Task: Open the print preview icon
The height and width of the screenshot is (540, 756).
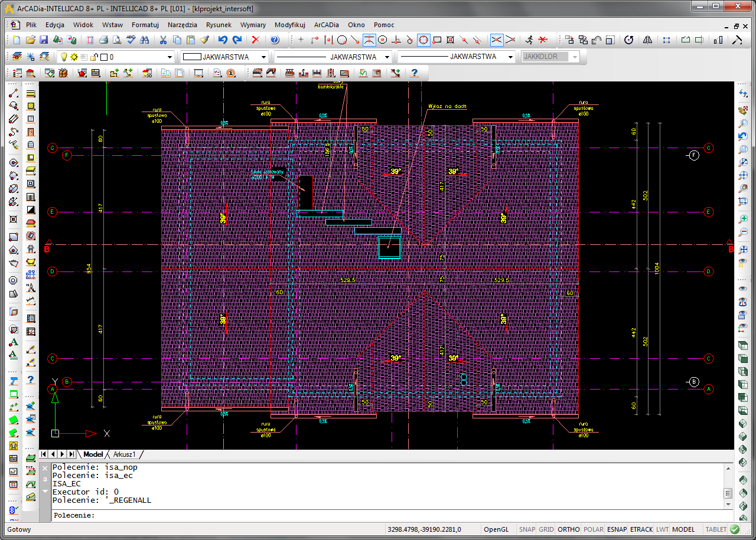Action: coord(117,40)
